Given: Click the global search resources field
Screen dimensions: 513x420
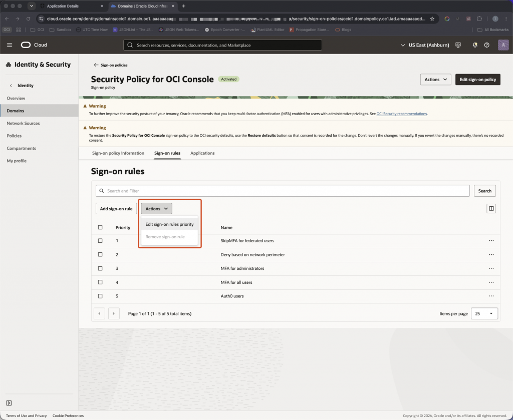Looking at the screenshot, I should tap(222, 45).
